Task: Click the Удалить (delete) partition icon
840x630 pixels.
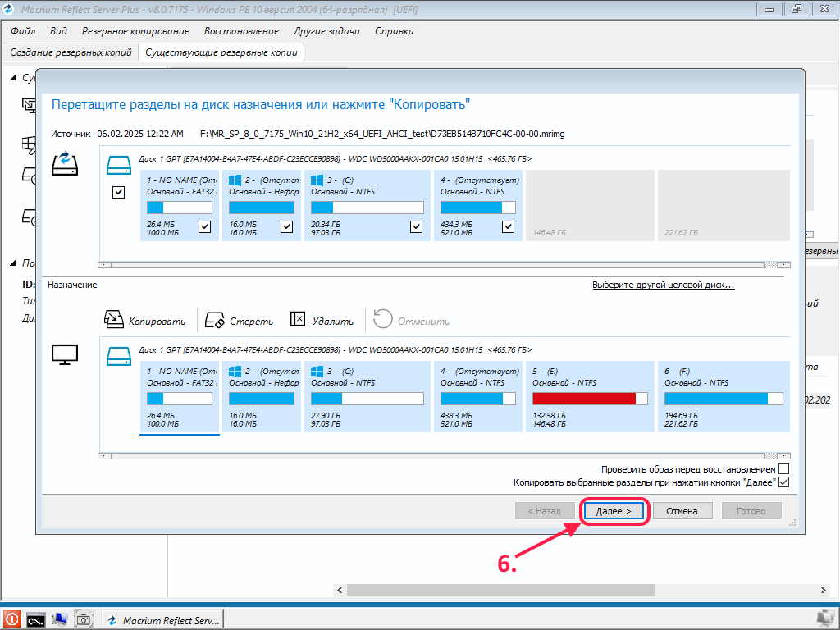Action: [298, 321]
